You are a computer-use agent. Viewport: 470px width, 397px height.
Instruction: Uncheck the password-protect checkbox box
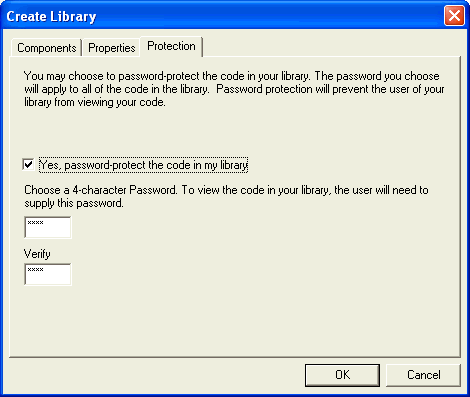tap(28, 164)
